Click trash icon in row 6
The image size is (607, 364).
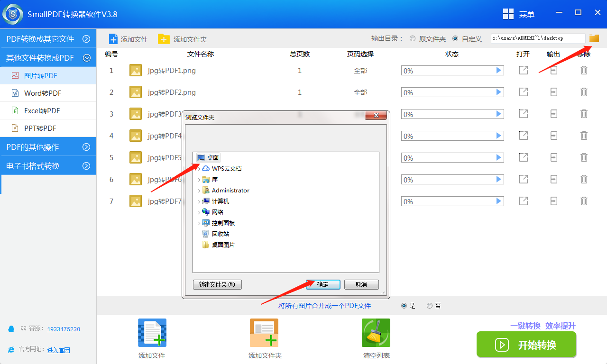[x=584, y=179]
